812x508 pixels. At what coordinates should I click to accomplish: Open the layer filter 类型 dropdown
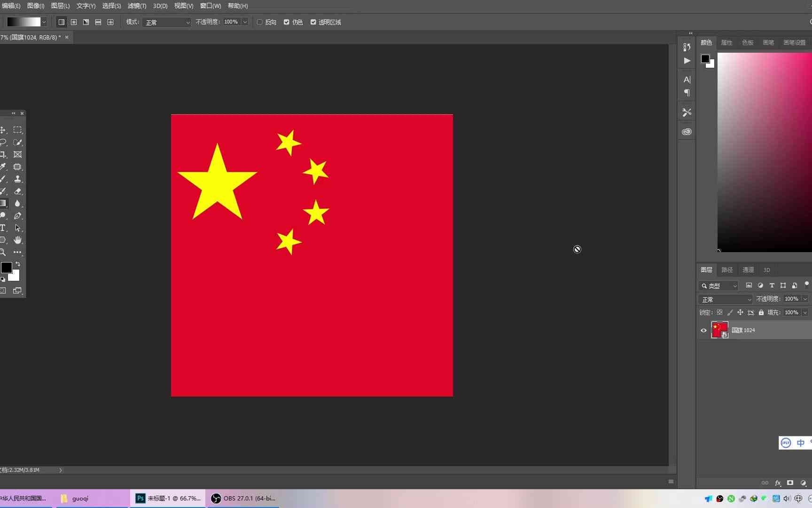pyautogui.click(x=718, y=286)
